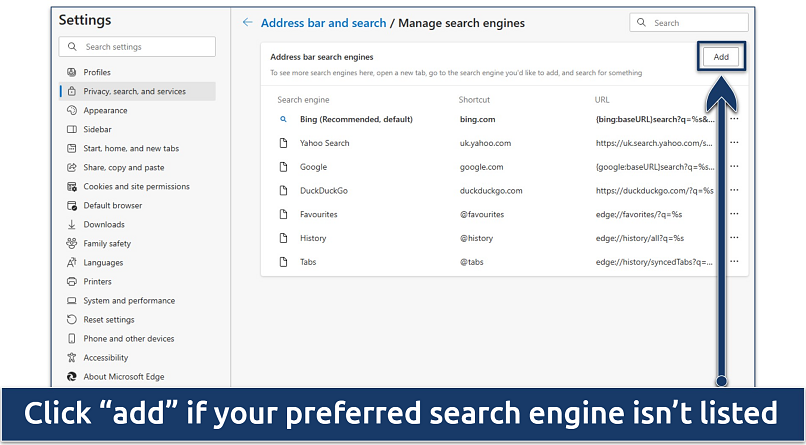Open the three-dot menu for Tabs row
This screenshot has width=806, height=445.
[x=734, y=262]
